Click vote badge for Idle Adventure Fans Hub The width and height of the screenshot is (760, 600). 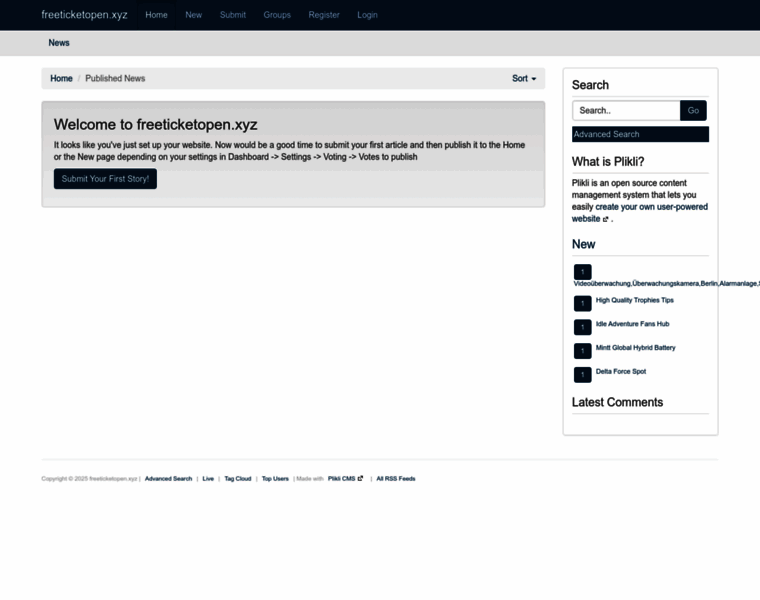click(x=583, y=327)
